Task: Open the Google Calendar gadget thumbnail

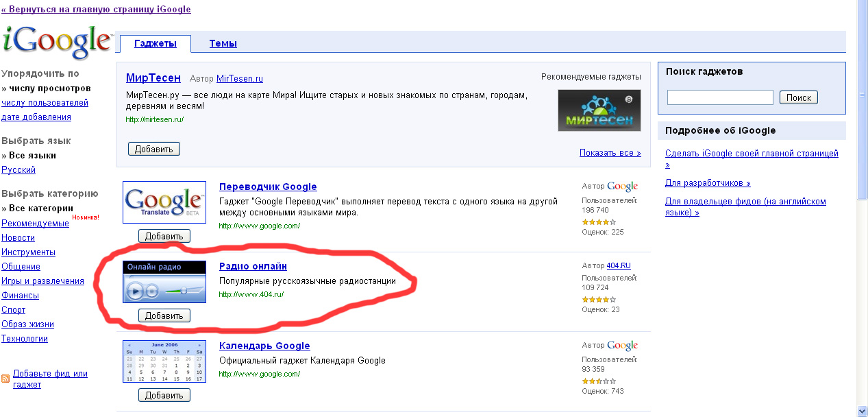Action: [164, 361]
